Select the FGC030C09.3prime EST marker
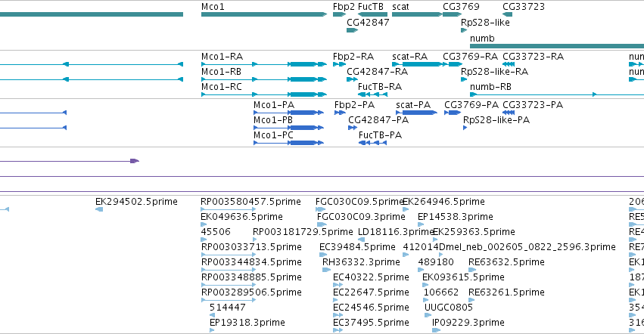 click(x=322, y=224)
